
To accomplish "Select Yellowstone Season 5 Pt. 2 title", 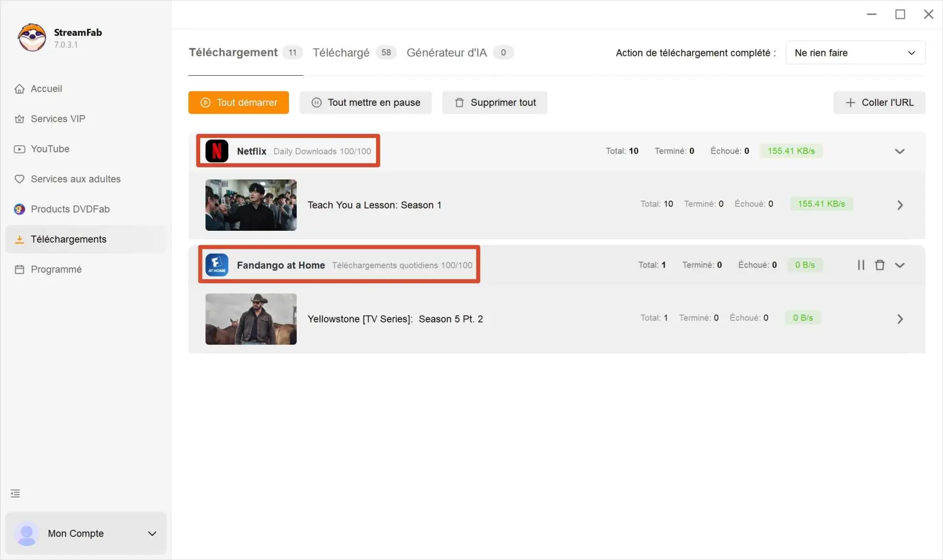I will (x=395, y=319).
